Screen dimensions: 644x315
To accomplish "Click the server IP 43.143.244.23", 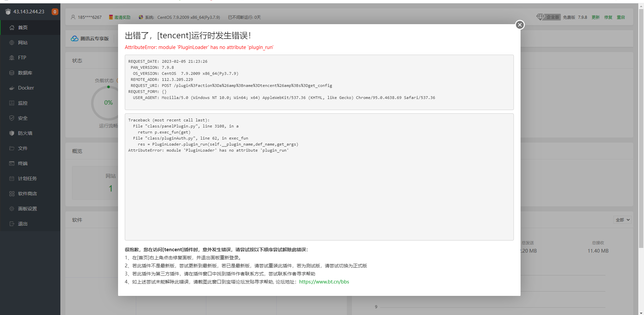I will (29, 12).
